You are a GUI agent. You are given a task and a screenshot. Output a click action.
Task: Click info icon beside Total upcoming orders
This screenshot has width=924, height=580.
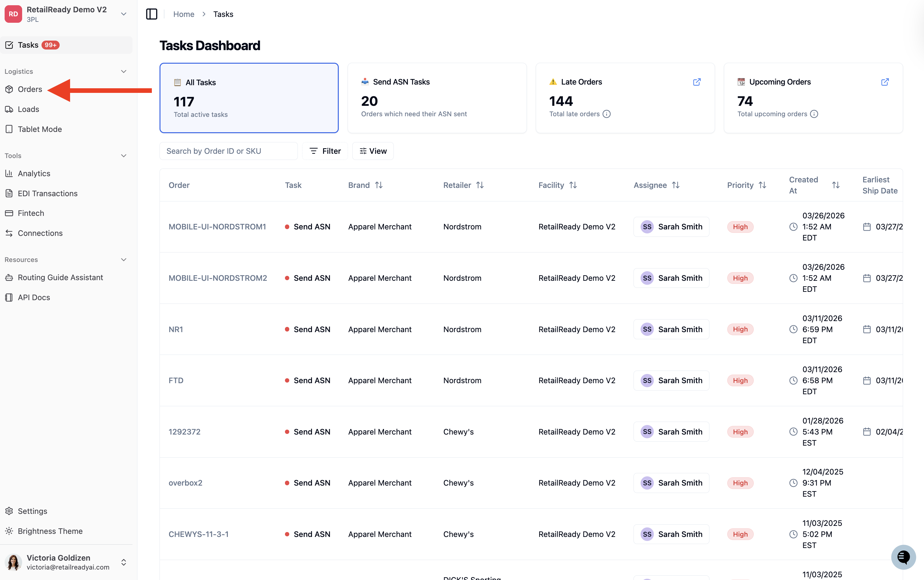pyautogui.click(x=814, y=114)
